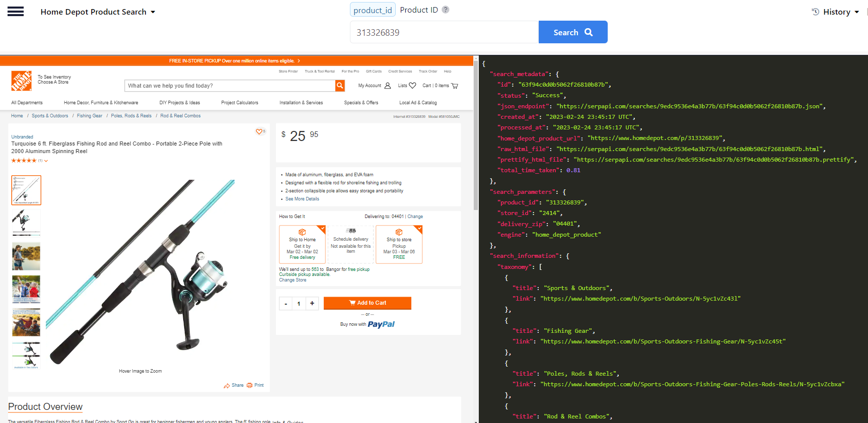
Task: Select fifth thumbnail of kids fishing
Action: pyautogui.click(x=26, y=323)
